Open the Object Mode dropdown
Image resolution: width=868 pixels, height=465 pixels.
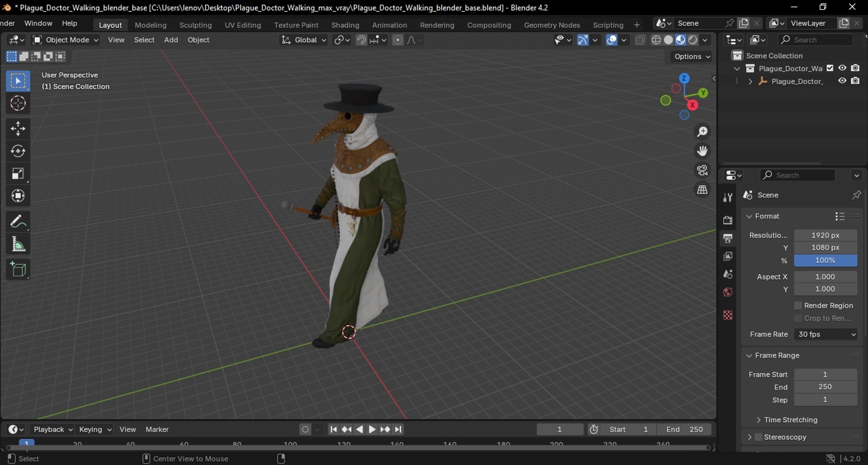66,40
